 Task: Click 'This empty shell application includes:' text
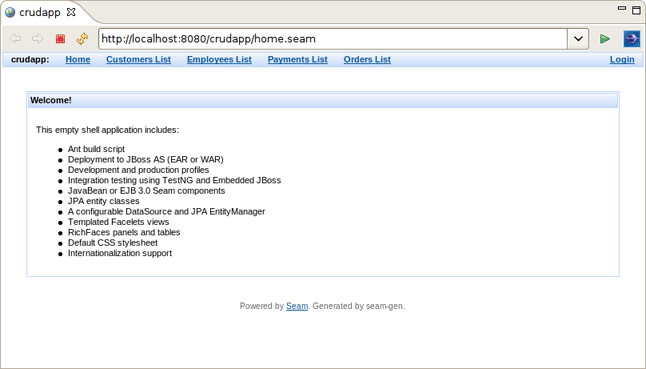[108, 130]
